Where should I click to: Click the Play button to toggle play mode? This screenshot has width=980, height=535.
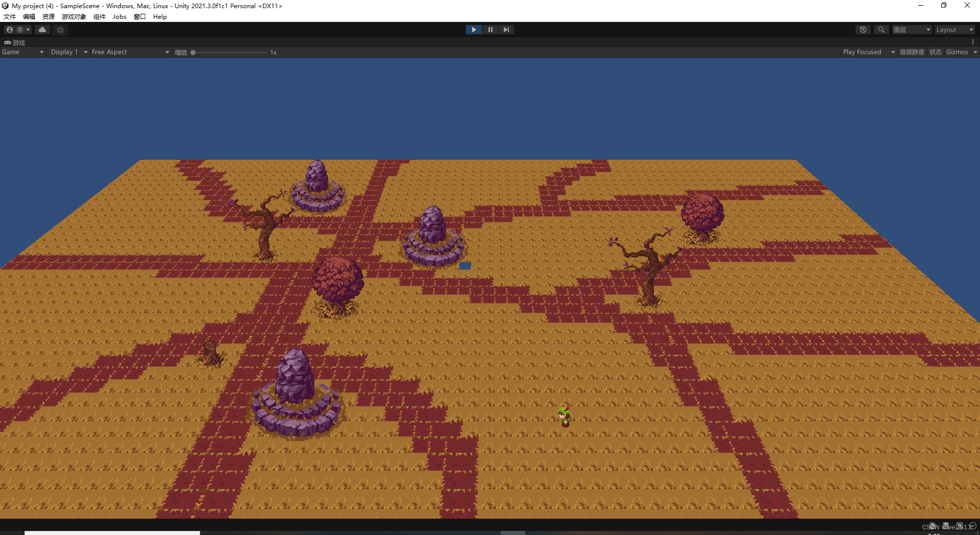[474, 30]
